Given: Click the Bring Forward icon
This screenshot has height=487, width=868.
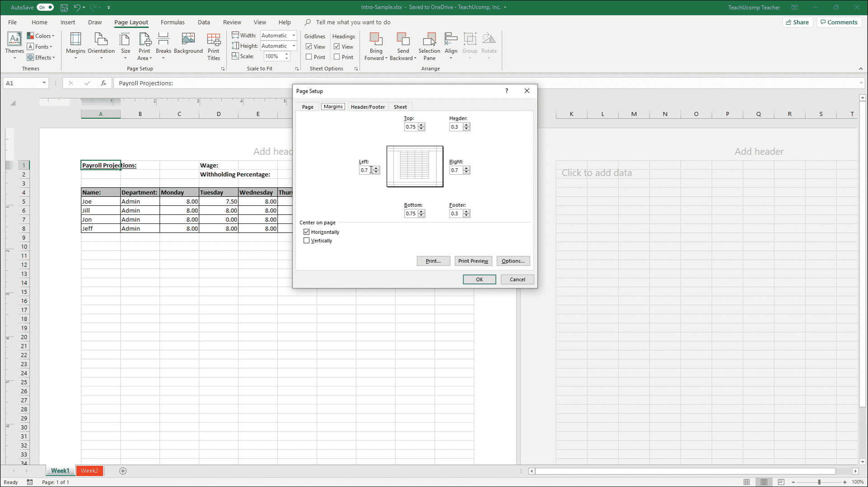Looking at the screenshot, I should pyautogui.click(x=376, y=40).
